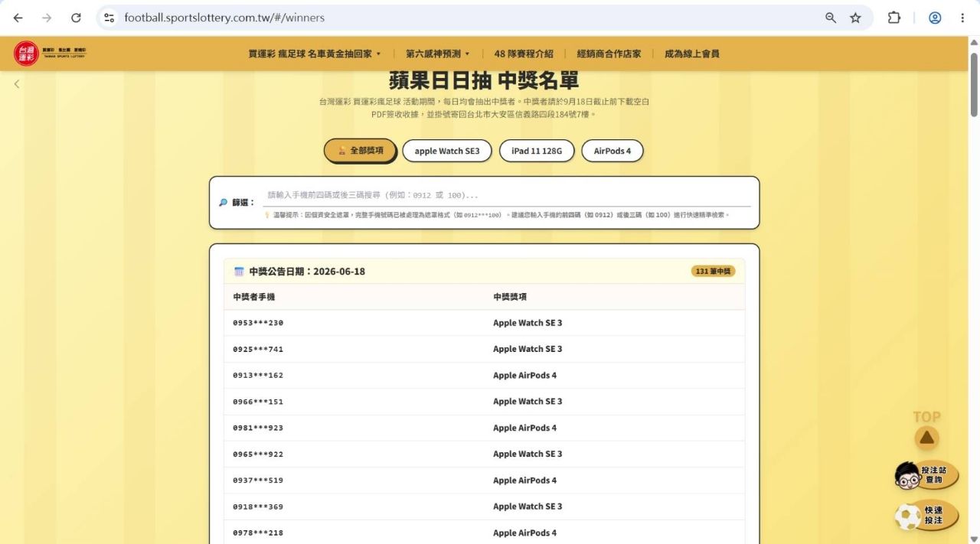This screenshot has width=980, height=544.
Task: Click the page vertical scrollbar thumb
Action: pos(974,84)
